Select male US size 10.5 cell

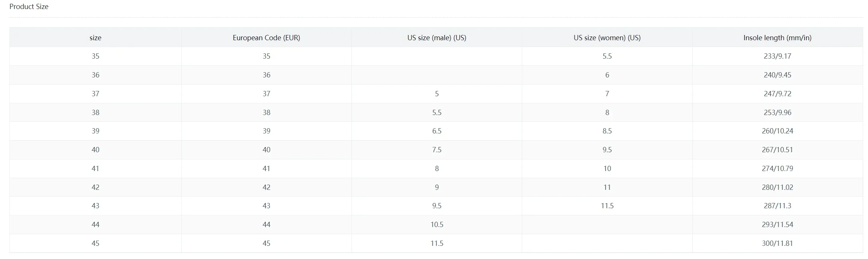[437, 224]
